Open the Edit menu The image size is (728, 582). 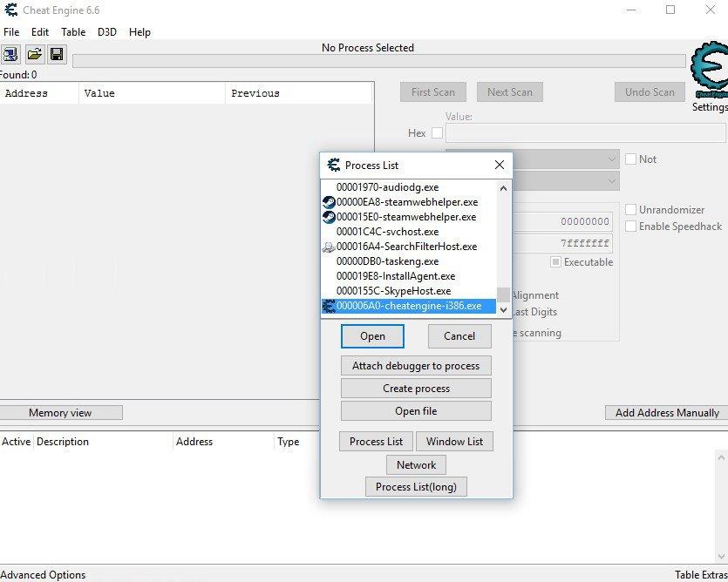(x=40, y=32)
